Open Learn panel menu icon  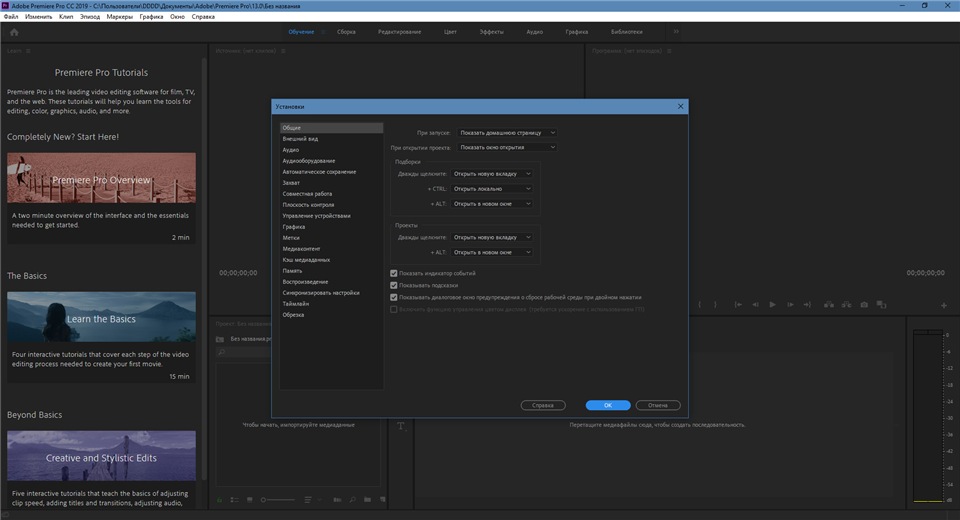[28, 51]
